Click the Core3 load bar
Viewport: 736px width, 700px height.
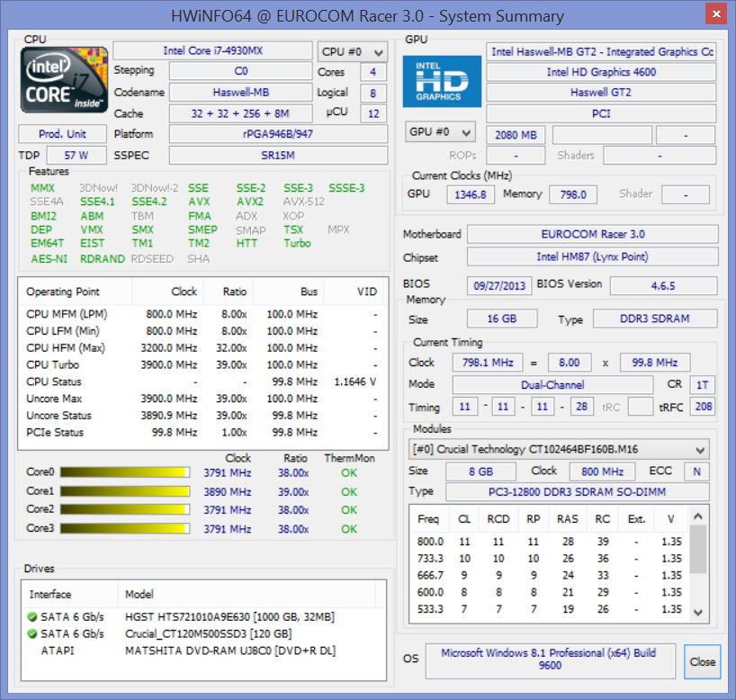pyautogui.click(x=125, y=528)
